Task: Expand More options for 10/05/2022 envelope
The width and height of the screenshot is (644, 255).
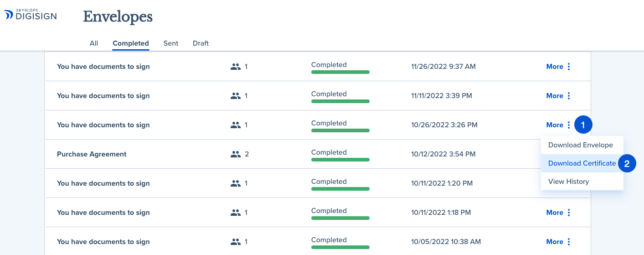Action: point(555,242)
